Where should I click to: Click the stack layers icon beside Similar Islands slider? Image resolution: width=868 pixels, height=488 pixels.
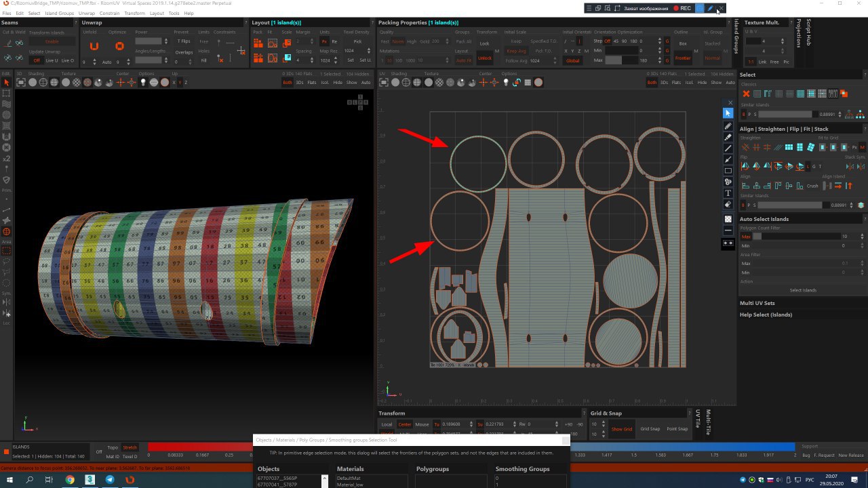[x=861, y=205]
